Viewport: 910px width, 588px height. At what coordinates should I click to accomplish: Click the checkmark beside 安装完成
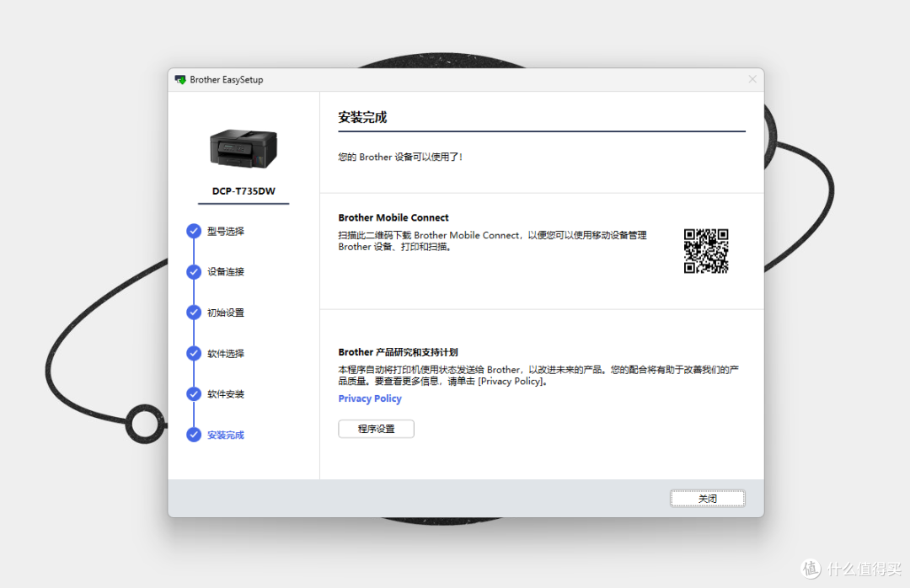(194, 435)
